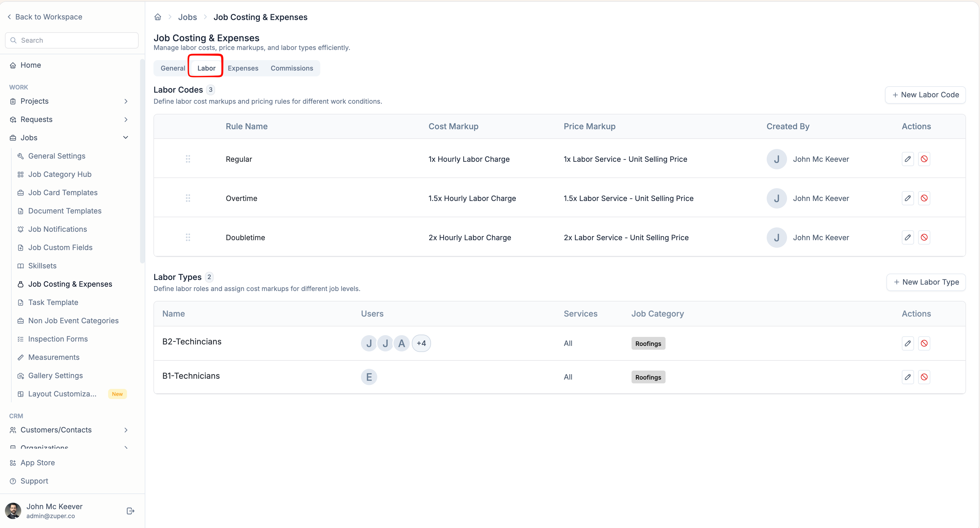Switch to the General tab
This screenshot has height=528, width=980.
(x=173, y=68)
